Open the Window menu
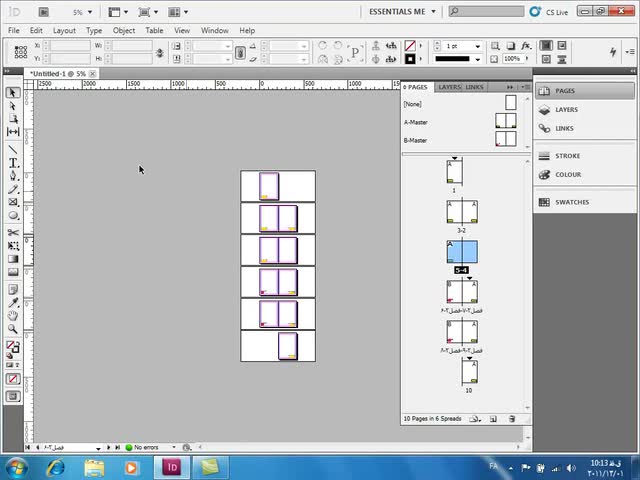 click(214, 31)
